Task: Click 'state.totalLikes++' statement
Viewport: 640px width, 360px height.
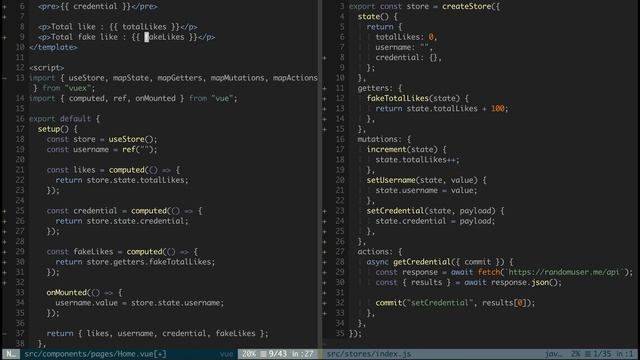Action: (x=416, y=160)
